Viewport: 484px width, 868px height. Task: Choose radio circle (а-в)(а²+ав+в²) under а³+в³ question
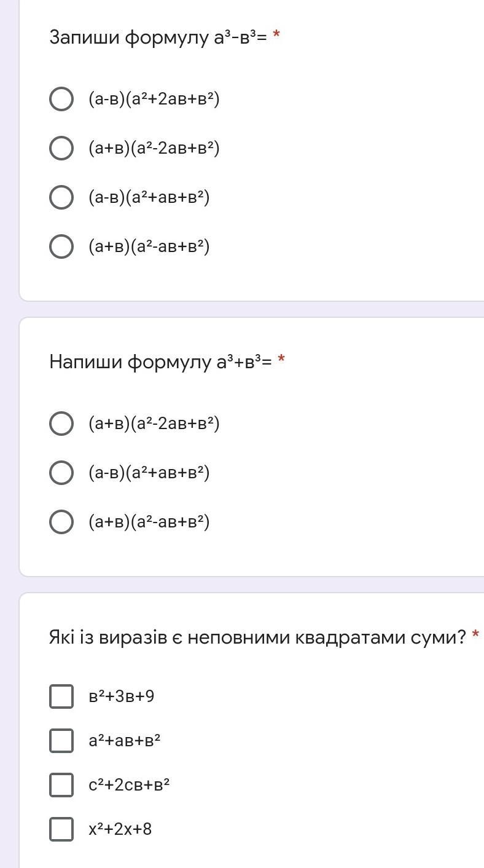tap(61, 473)
